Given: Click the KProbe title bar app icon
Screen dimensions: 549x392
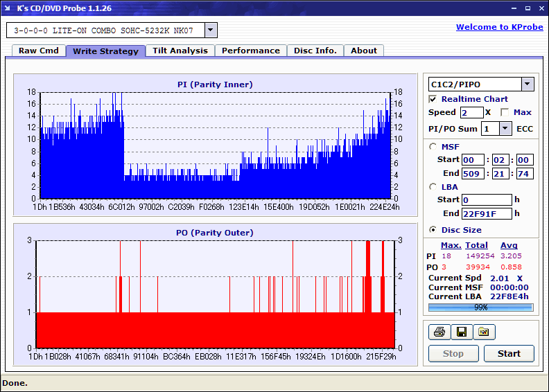Looking at the screenshot, I should tap(8, 8).
